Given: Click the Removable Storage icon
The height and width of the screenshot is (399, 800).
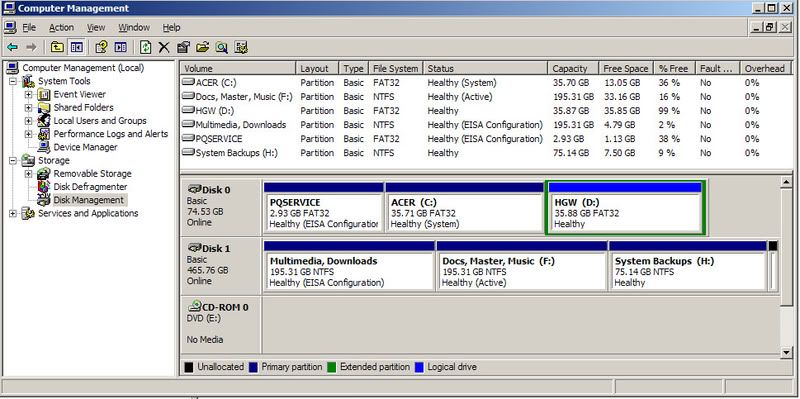Looking at the screenshot, I should (44, 174).
